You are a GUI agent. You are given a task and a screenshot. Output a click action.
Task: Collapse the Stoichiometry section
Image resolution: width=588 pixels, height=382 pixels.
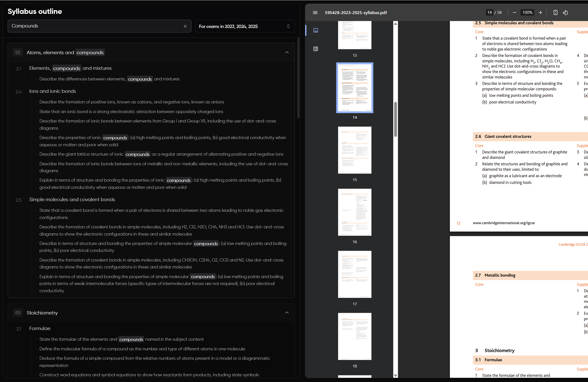click(x=287, y=313)
